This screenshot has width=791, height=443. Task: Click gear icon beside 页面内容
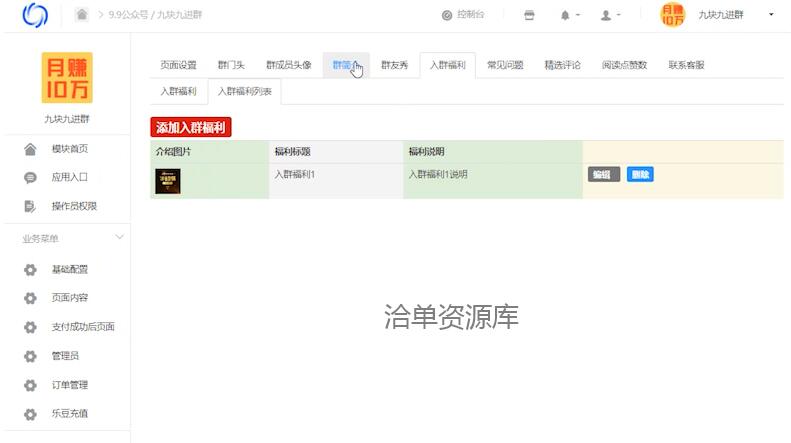[30, 298]
